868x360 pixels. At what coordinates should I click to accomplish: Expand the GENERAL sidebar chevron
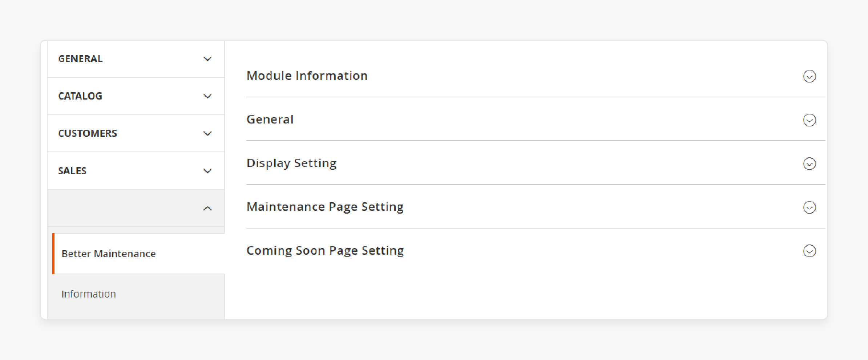(x=207, y=59)
